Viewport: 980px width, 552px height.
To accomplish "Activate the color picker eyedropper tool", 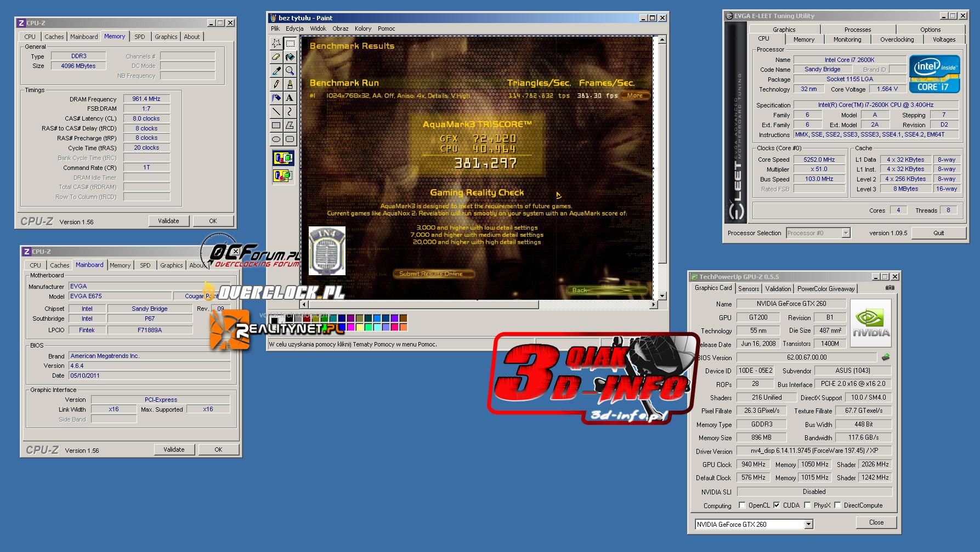I will (276, 70).
